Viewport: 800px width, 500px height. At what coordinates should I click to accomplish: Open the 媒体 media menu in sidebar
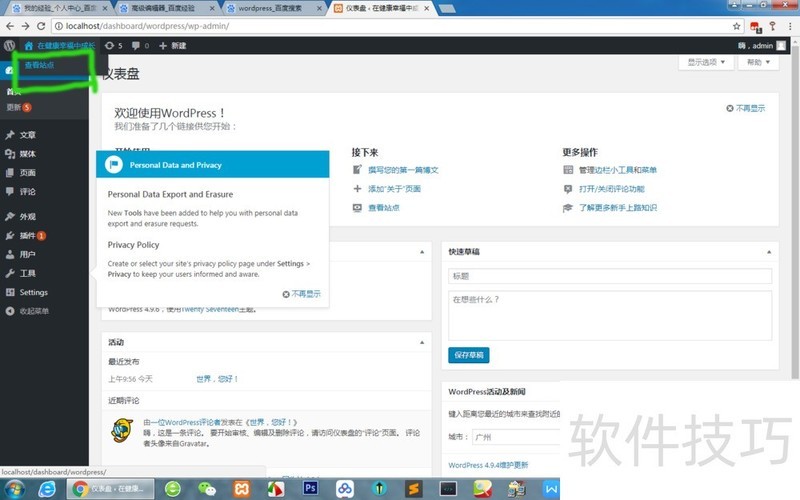pos(28,154)
